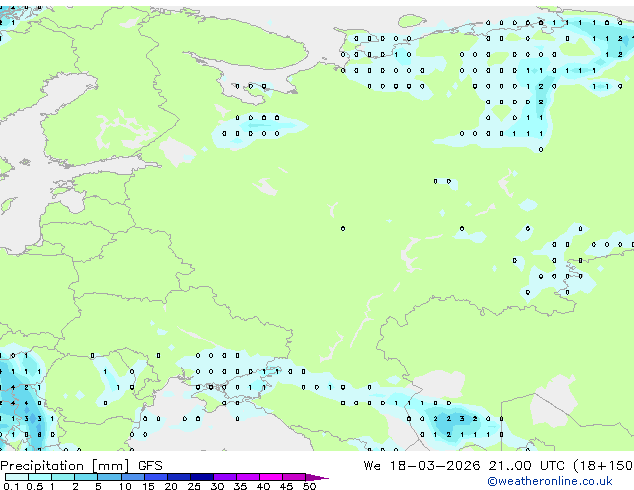Click the 30–35 mm purple legend swatch
The height and width of the screenshot is (490, 634).
[225, 477]
